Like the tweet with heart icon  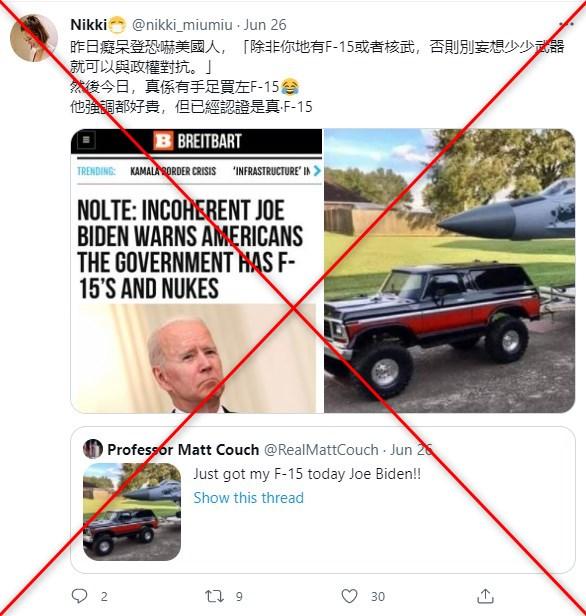point(349,596)
